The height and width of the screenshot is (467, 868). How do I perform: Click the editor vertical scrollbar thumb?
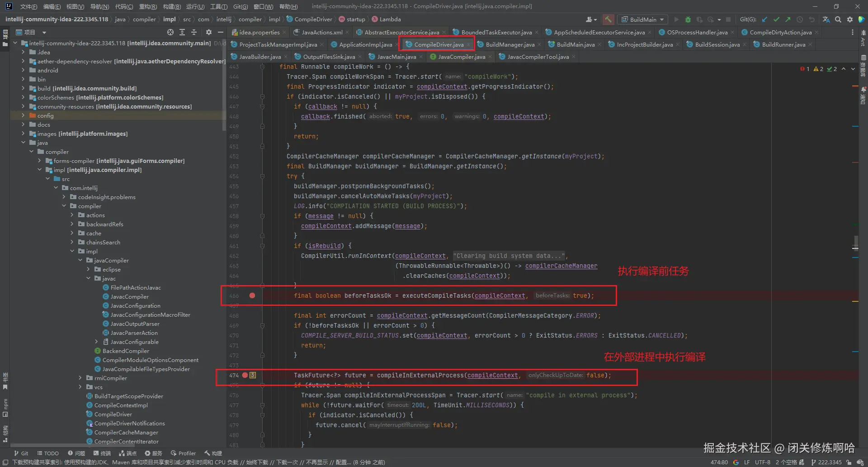pos(855,244)
